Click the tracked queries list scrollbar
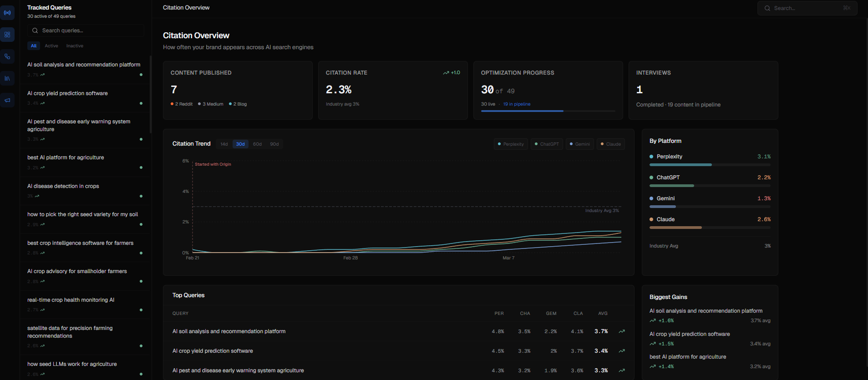Screen dimensions: 868x380 [x=151, y=94]
